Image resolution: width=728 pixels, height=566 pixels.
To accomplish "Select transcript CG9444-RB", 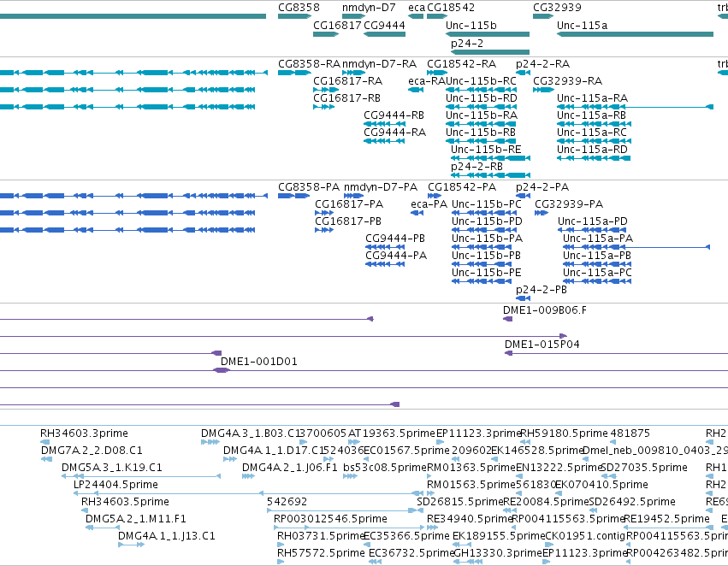I will pos(384,124).
